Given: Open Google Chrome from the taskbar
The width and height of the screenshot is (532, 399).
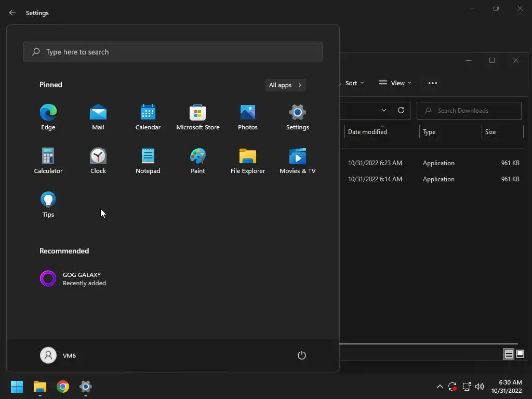Looking at the screenshot, I should click(x=63, y=387).
